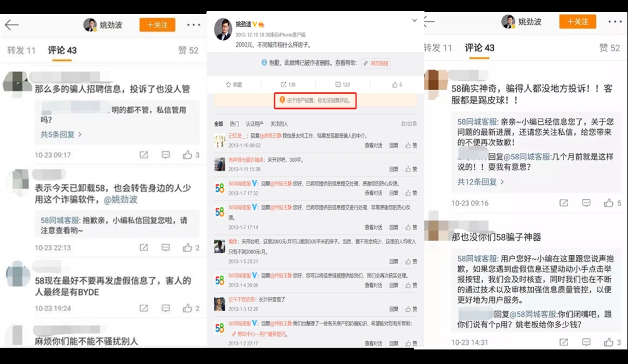Follow 姚劲波 with +关注 in the right screenshot

point(577,22)
